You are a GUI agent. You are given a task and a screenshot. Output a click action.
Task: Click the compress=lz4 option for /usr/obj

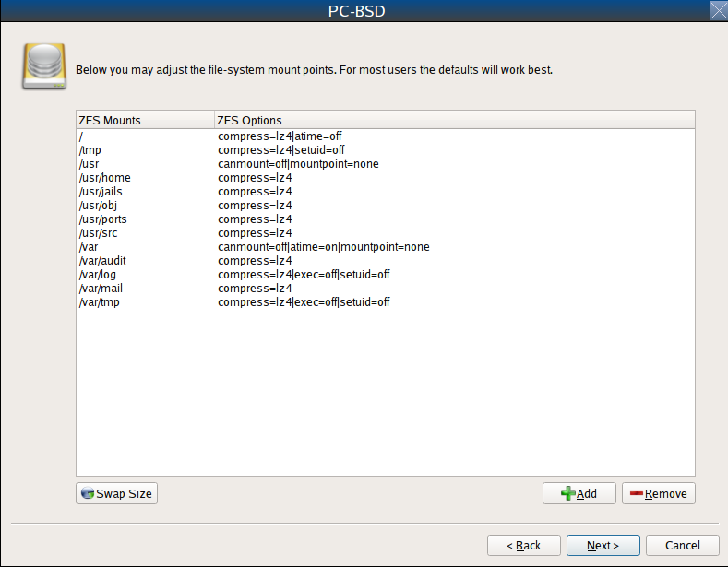click(255, 206)
